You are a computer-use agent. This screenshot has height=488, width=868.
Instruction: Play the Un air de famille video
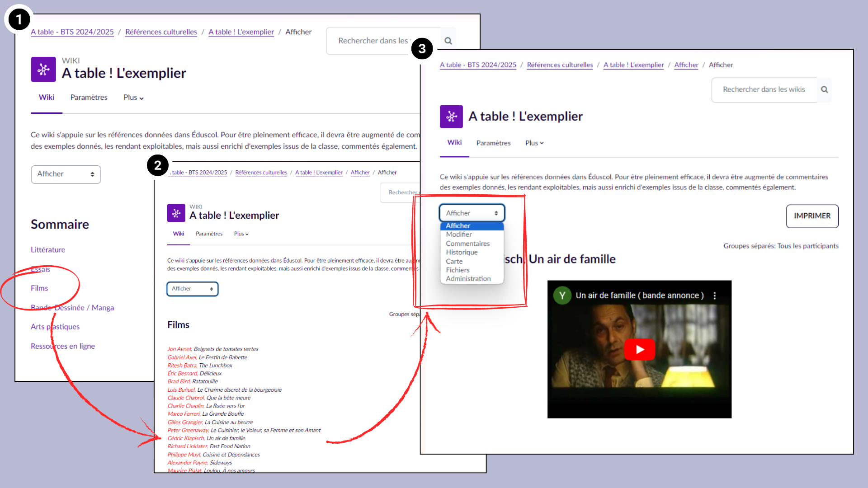639,349
